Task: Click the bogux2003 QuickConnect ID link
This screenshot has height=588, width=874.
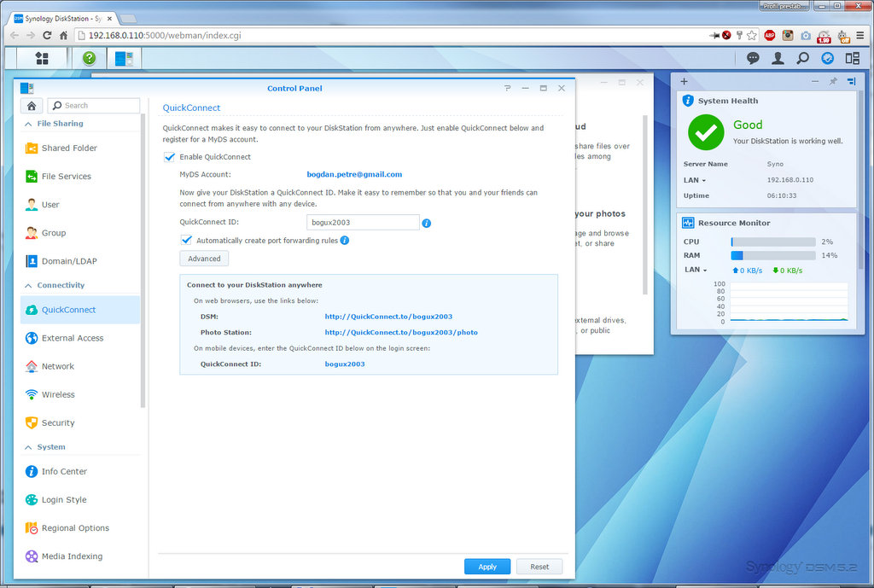Action: point(345,364)
